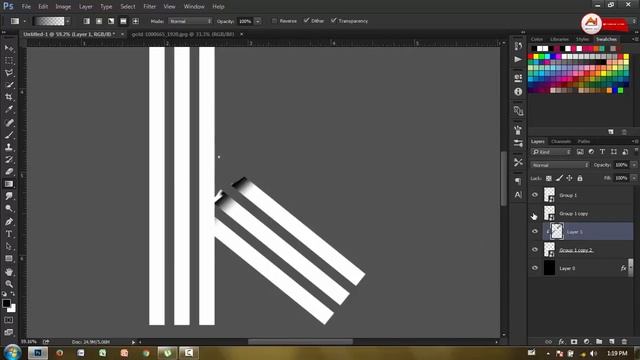Switch to the Channels tab

click(x=561, y=141)
